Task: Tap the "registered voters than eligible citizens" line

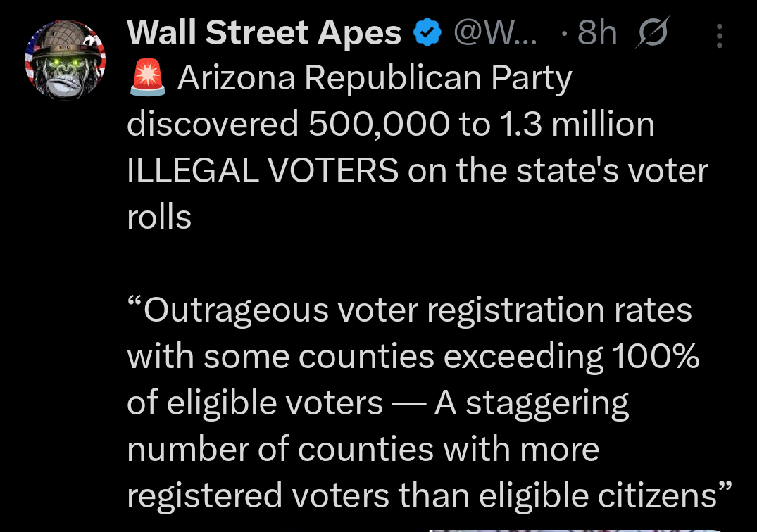Action: (430, 496)
